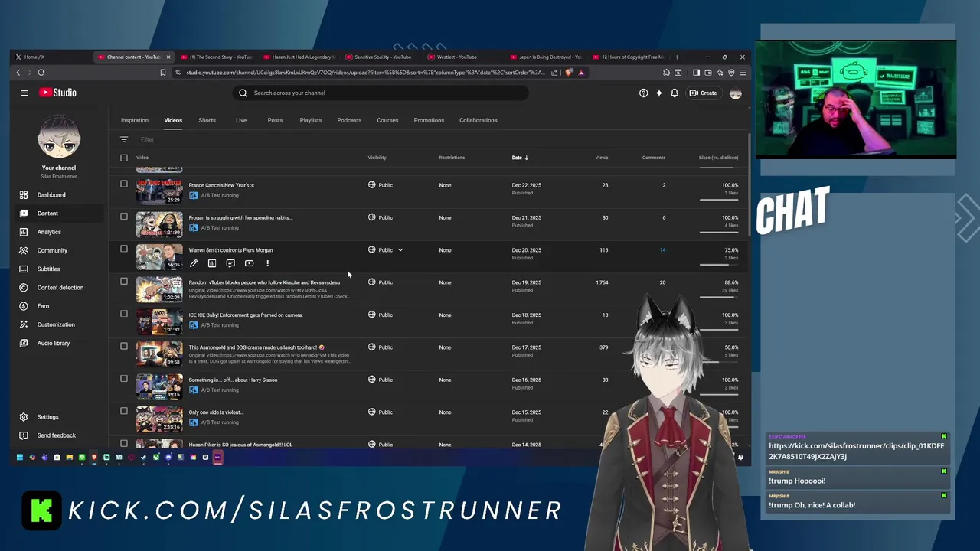The width and height of the screenshot is (980, 551).
Task: Switch to the Playlists tab
Action: click(311, 120)
